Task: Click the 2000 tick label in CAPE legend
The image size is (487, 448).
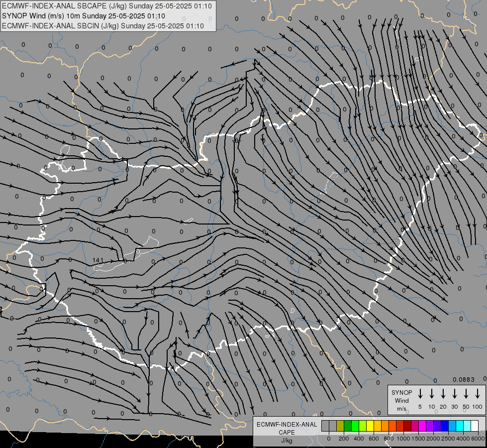Action: tap(433, 439)
